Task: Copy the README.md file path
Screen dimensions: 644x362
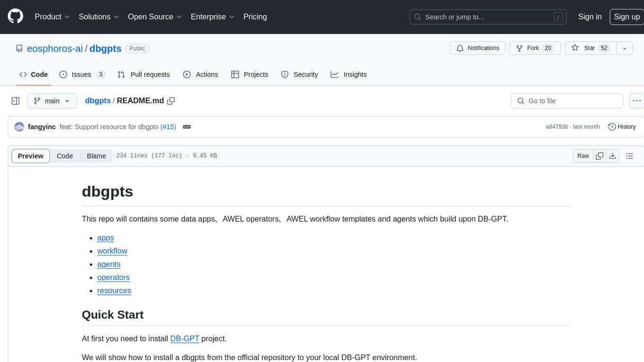Action: tap(171, 100)
